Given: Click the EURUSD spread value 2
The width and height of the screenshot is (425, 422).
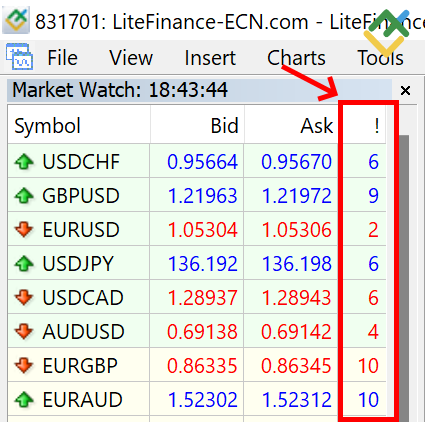Looking at the screenshot, I should (x=374, y=230).
